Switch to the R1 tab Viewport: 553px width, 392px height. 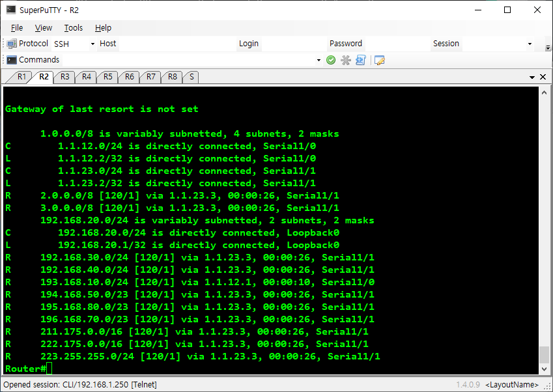[x=21, y=77]
